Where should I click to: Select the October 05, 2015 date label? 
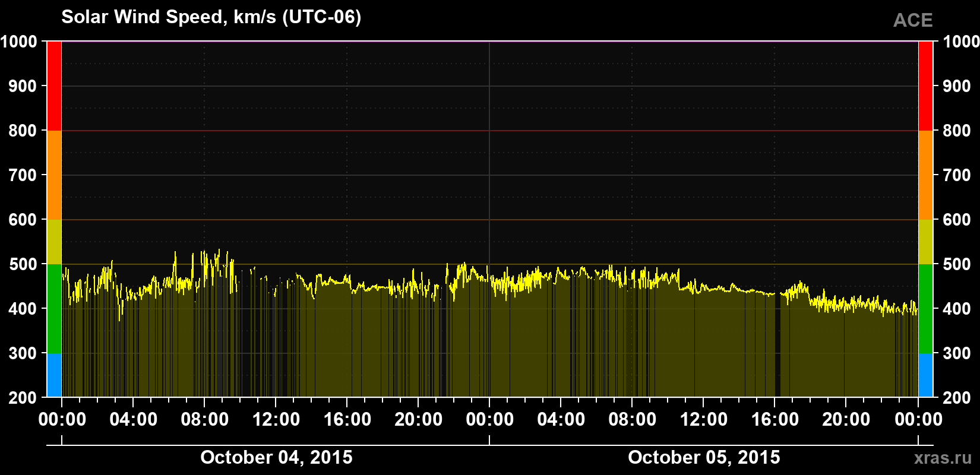704,457
